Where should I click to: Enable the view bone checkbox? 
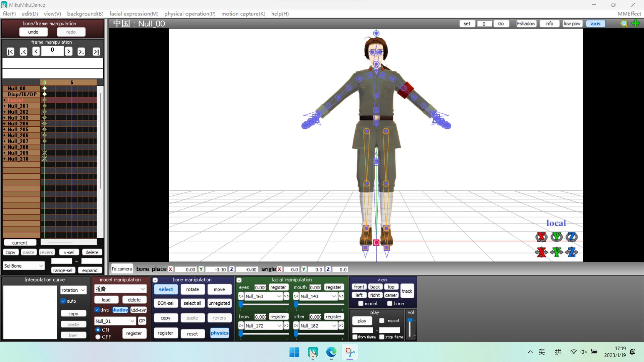pyautogui.click(x=390, y=304)
